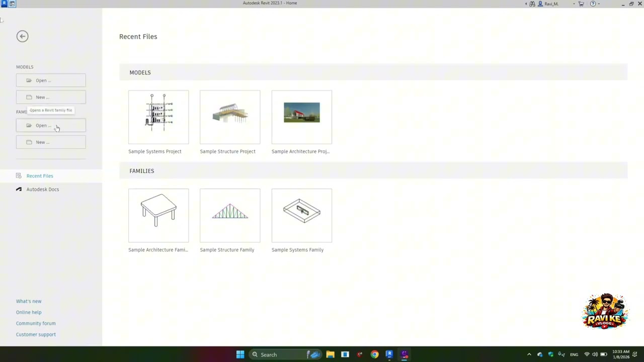Click the Wi-Fi network tray icon

coord(587,354)
